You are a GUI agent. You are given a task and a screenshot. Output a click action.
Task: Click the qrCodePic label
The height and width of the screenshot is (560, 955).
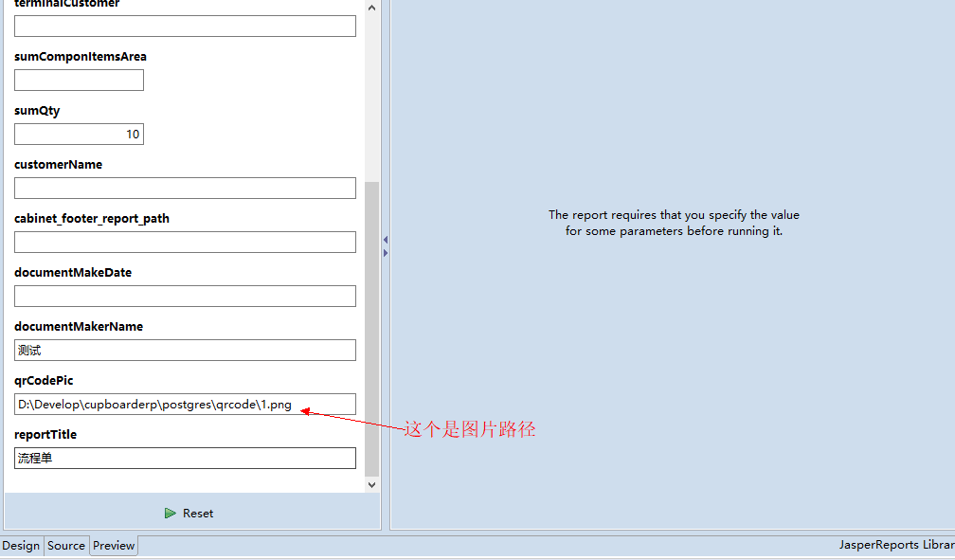coord(44,381)
